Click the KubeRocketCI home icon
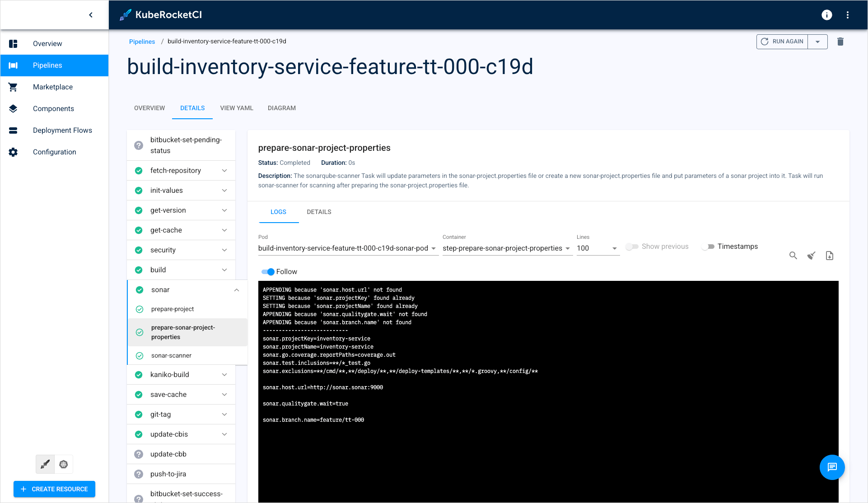The image size is (868, 503). pyautogui.click(x=125, y=14)
